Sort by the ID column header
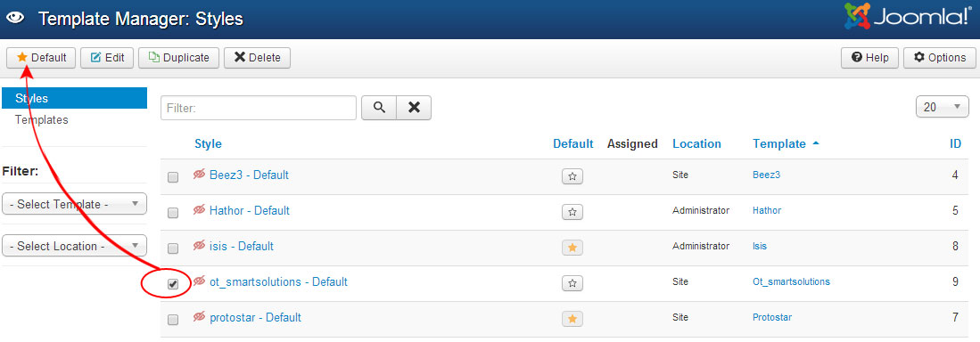Image resolution: width=980 pixels, height=342 pixels. point(955,143)
